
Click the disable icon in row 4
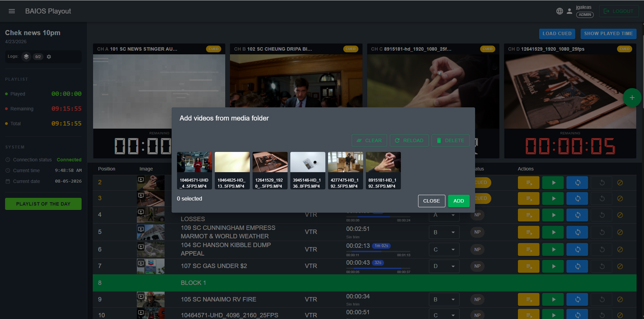[x=620, y=215]
